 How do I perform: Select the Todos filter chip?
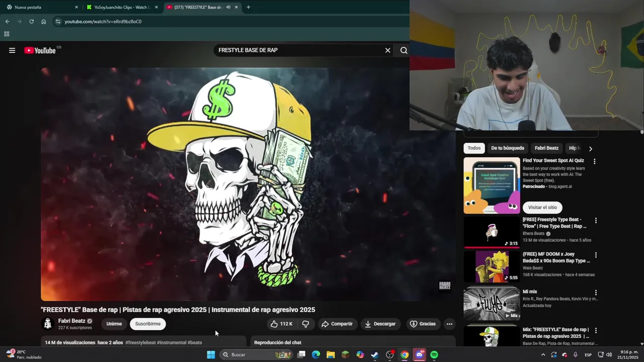click(474, 148)
